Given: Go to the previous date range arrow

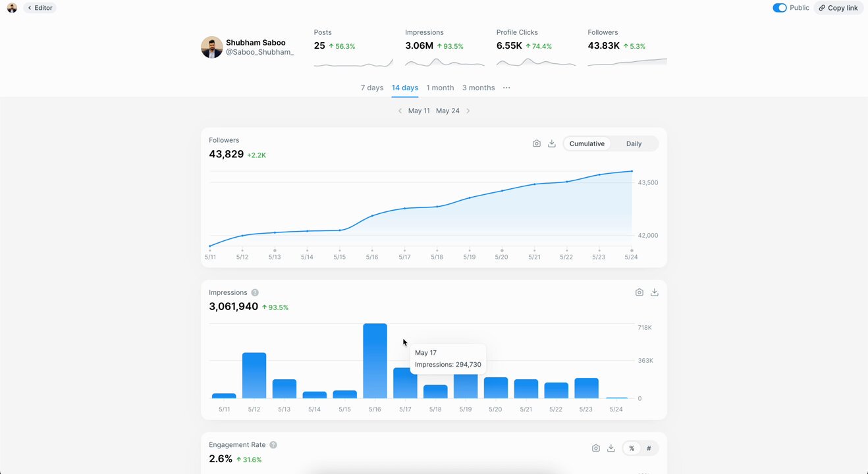Looking at the screenshot, I should (x=400, y=111).
